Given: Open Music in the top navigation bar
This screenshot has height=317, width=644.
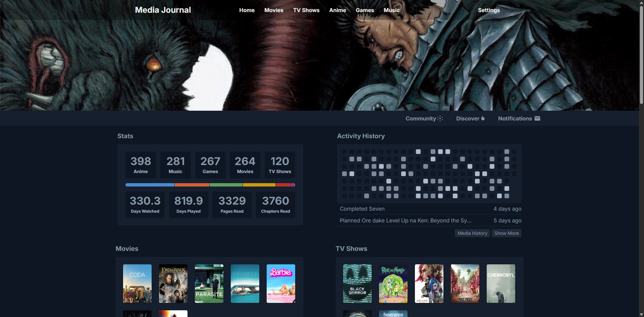Looking at the screenshot, I should pyautogui.click(x=391, y=10).
